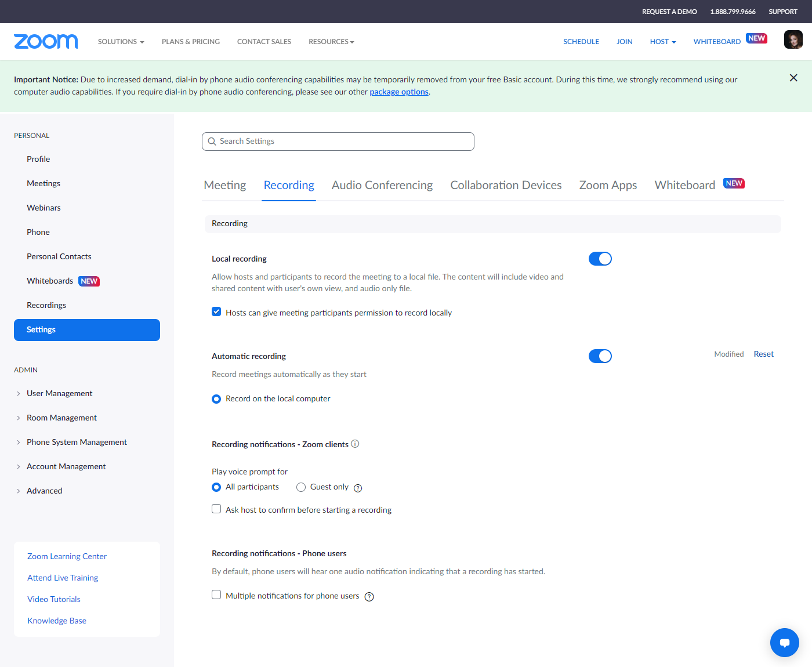
Task: Click NEW badge on Whiteboard tab
Action: click(734, 183)
